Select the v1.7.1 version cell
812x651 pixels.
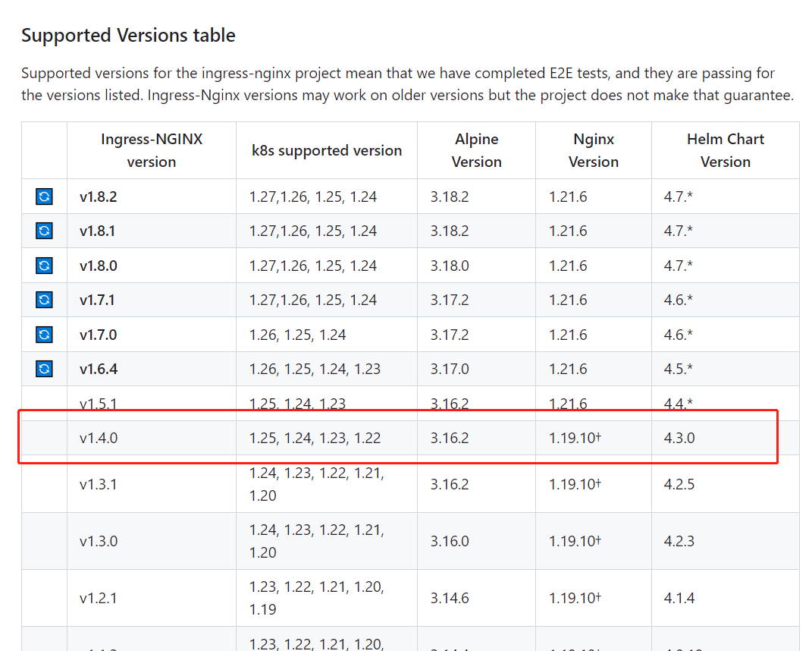(151, 300)
